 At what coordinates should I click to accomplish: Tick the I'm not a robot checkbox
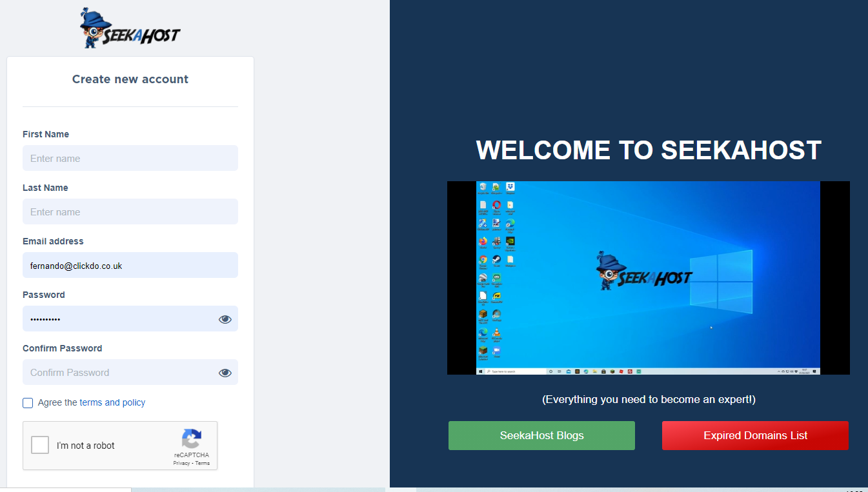pos(40,445)
